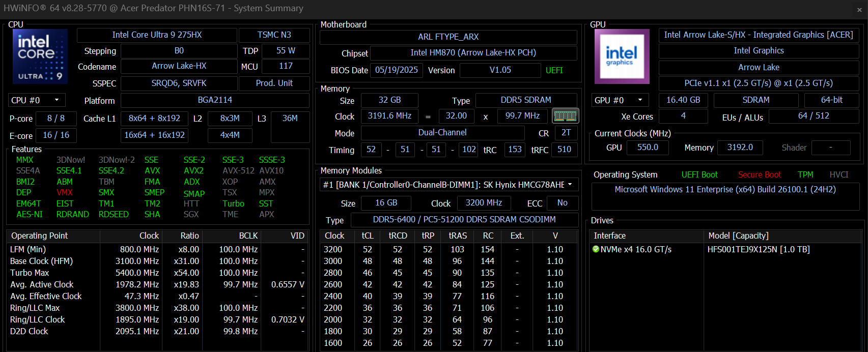868x352 pixels.
Task: Click the SRQD6, SRVFK SSPEC value
Action: point(179,83)
